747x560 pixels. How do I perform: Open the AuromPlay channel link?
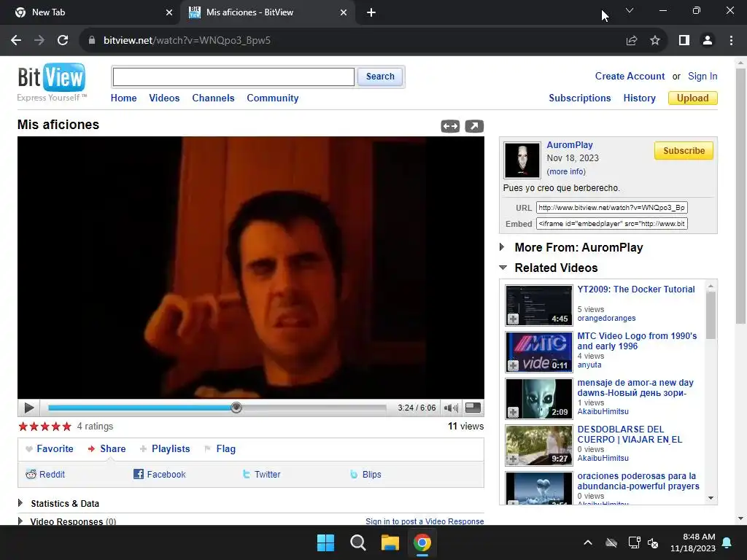click(x=570, y=145)
